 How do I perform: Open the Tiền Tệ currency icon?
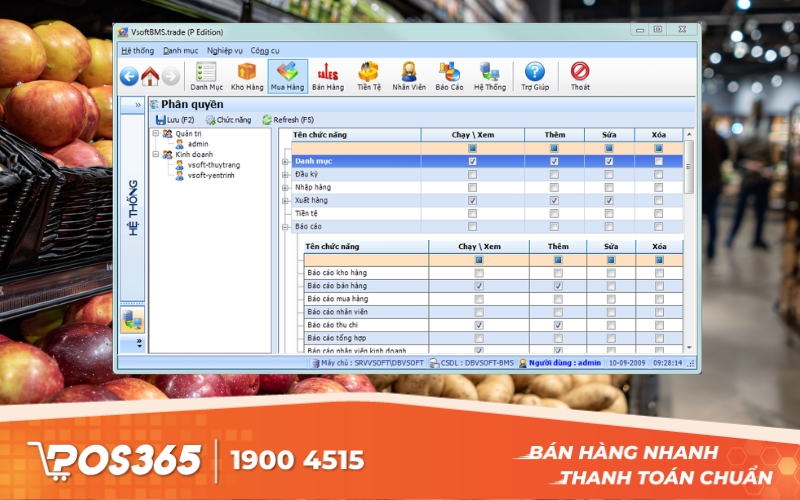pos(369,77)
